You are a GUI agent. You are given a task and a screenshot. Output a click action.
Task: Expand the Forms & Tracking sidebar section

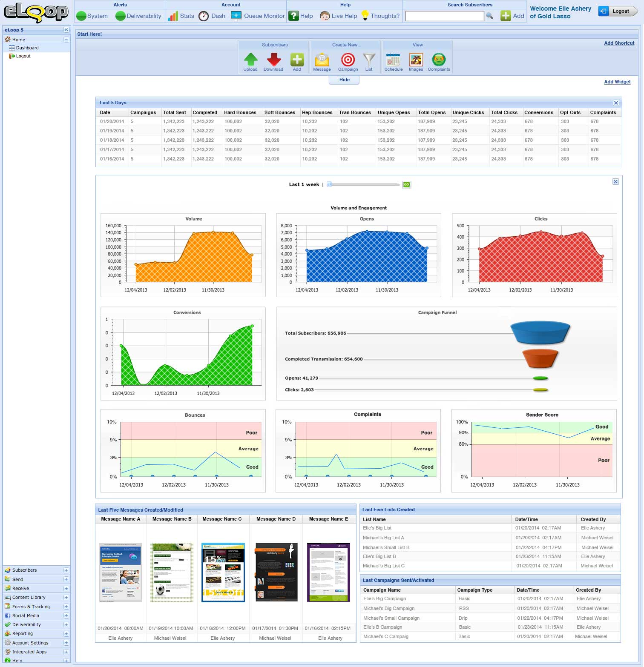coord(66,606)
